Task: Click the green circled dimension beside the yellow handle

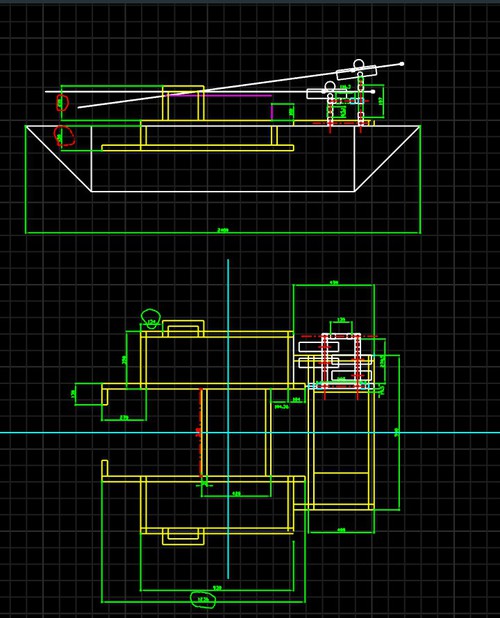Action: click(151, 317)
